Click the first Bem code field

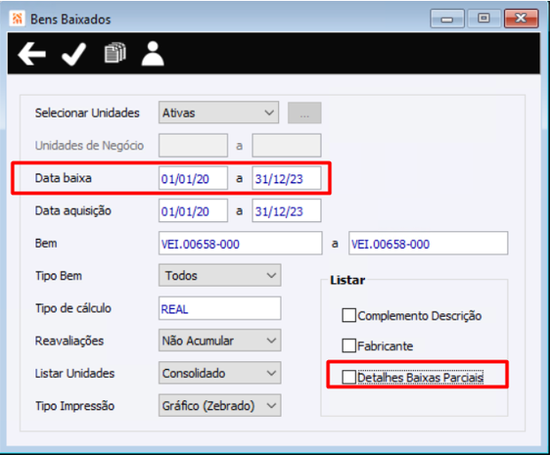[x=240, y=243]
